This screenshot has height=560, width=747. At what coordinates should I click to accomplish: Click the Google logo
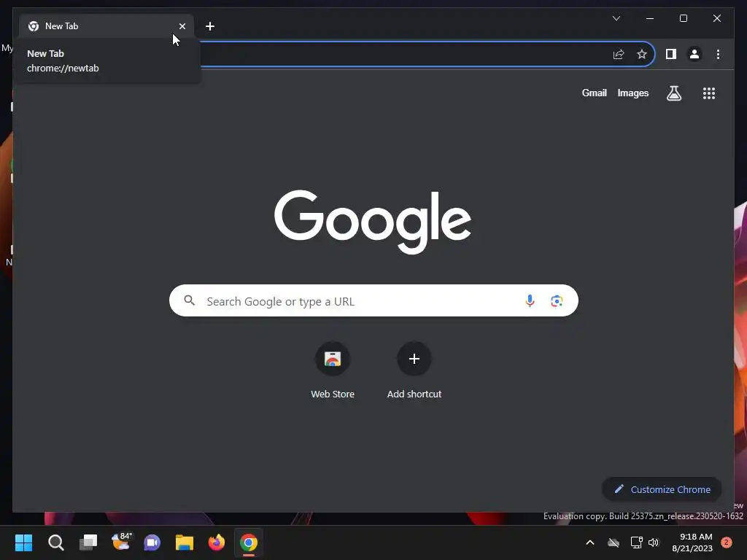tap(373, 222)
